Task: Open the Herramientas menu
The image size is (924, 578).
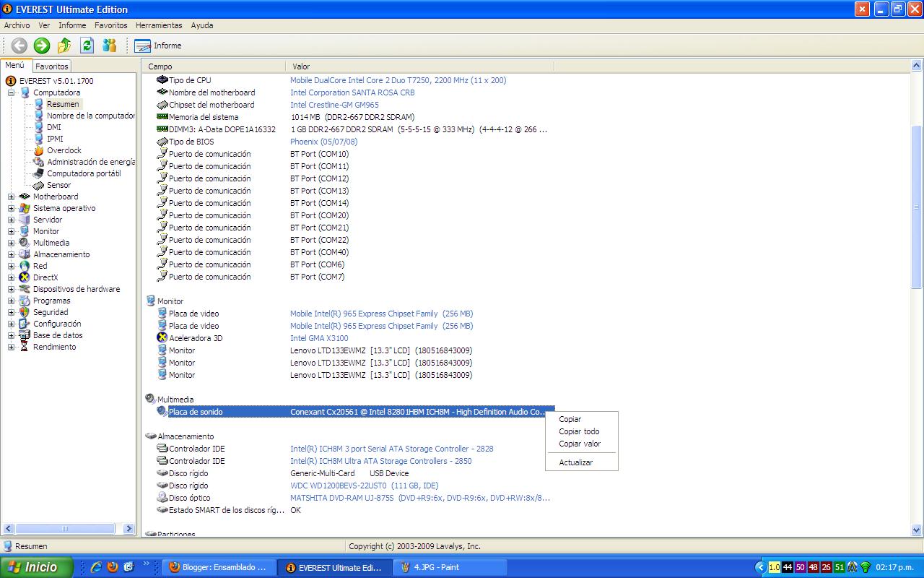Action: click(159, 25)
